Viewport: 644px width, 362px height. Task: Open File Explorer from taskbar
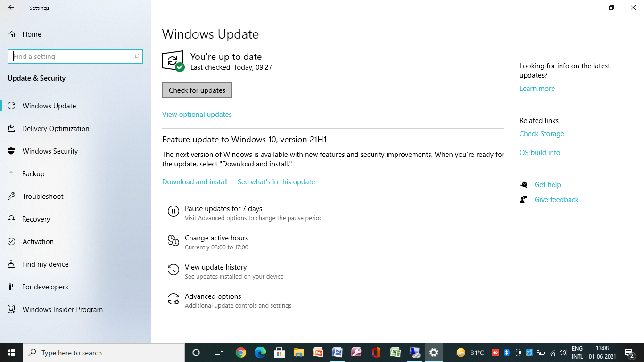[299, 353]
